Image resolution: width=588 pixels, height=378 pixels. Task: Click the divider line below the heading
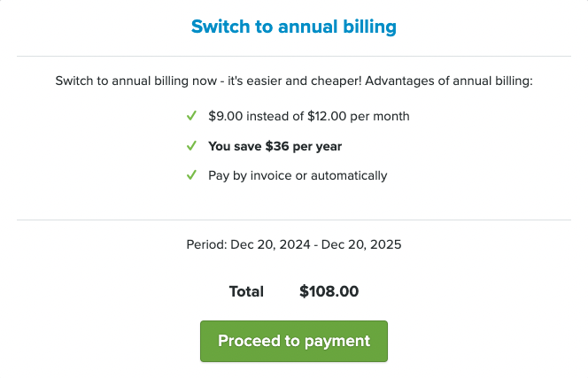[x=294, y=56]
